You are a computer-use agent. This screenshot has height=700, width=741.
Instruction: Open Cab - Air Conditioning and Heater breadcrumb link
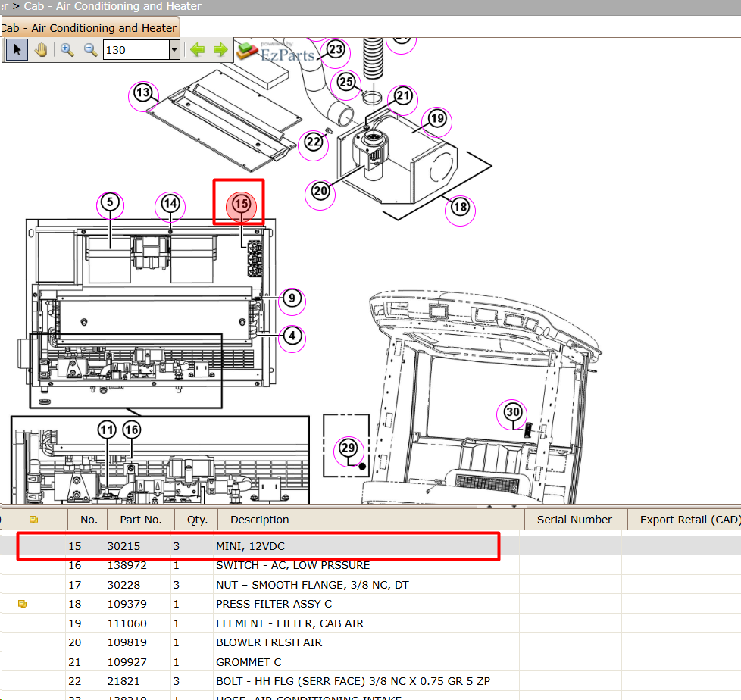click(x=112, y=6)
